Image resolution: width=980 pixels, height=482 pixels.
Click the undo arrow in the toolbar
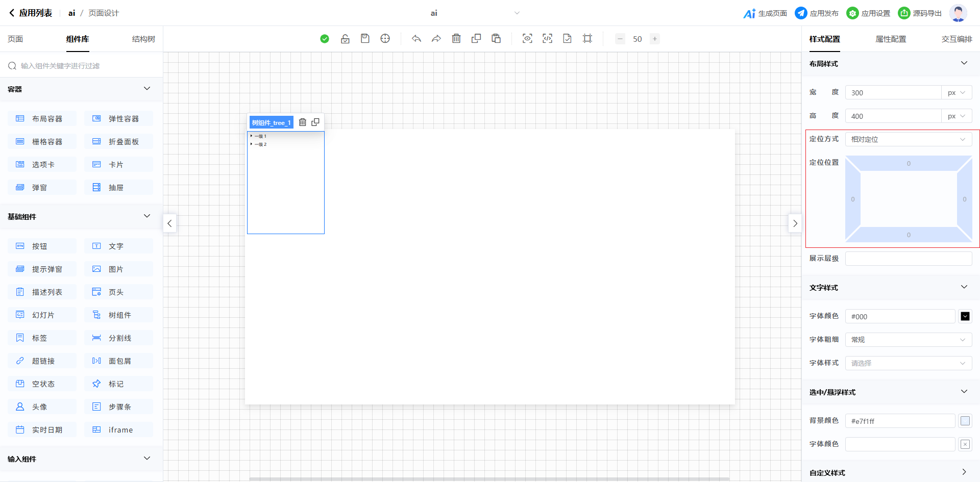pyautogui.click(x=416, y=39)
